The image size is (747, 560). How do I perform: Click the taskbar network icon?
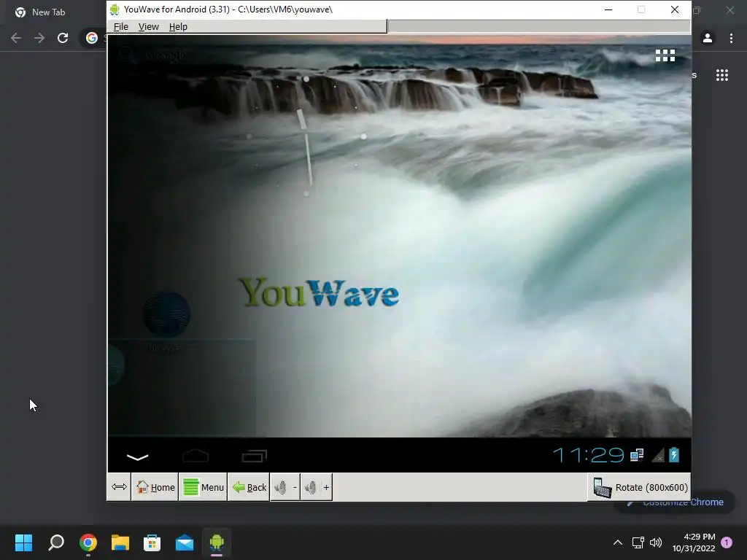[638, 542]
